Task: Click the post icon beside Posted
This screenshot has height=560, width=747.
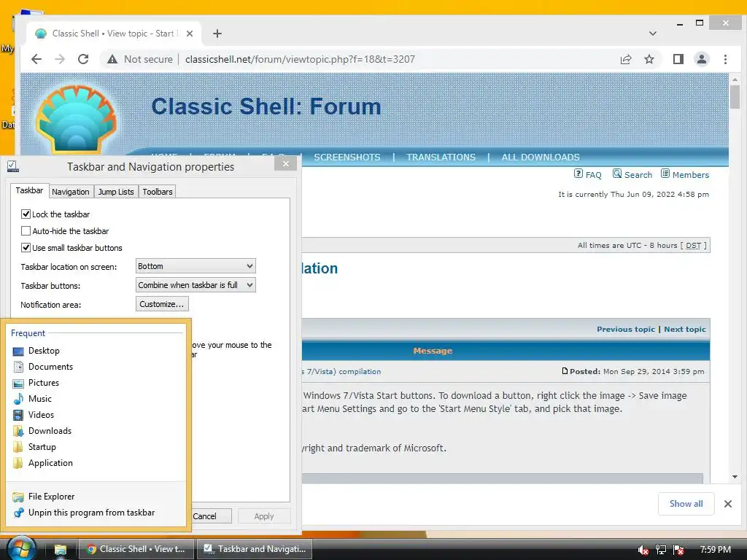Action: (x=565, y=371)
